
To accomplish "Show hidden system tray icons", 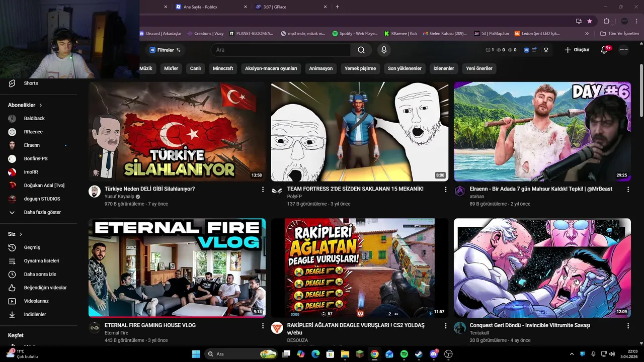I will point(572,354).
